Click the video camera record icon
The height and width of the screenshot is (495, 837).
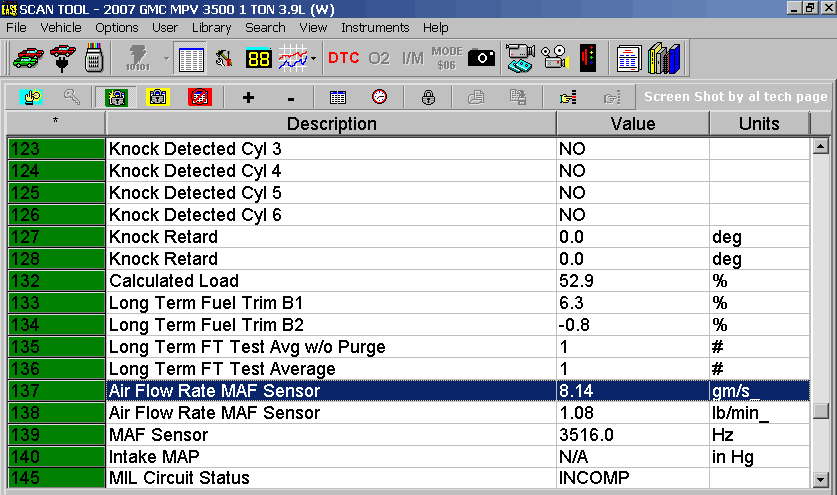click(x=520, y=58)
